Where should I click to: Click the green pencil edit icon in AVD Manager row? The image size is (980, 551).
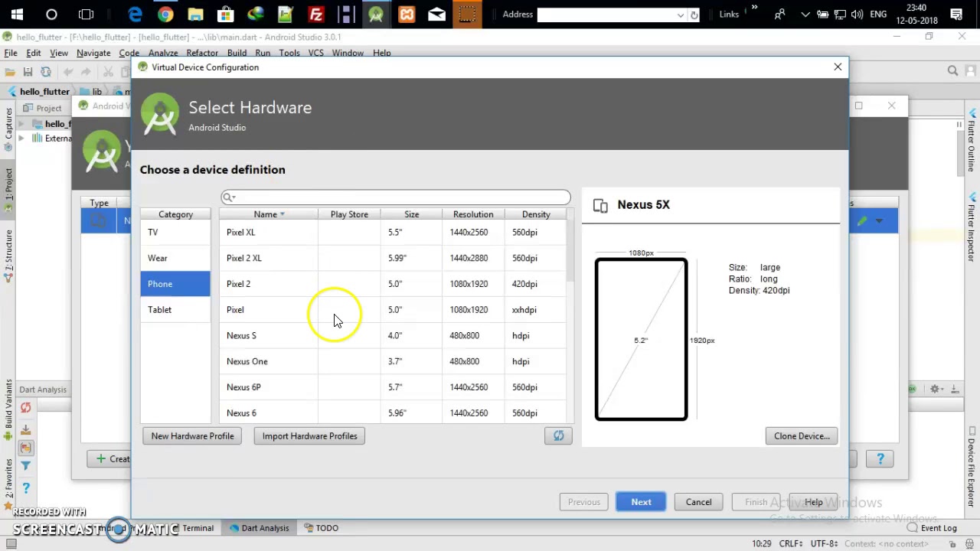click(862, 221)
